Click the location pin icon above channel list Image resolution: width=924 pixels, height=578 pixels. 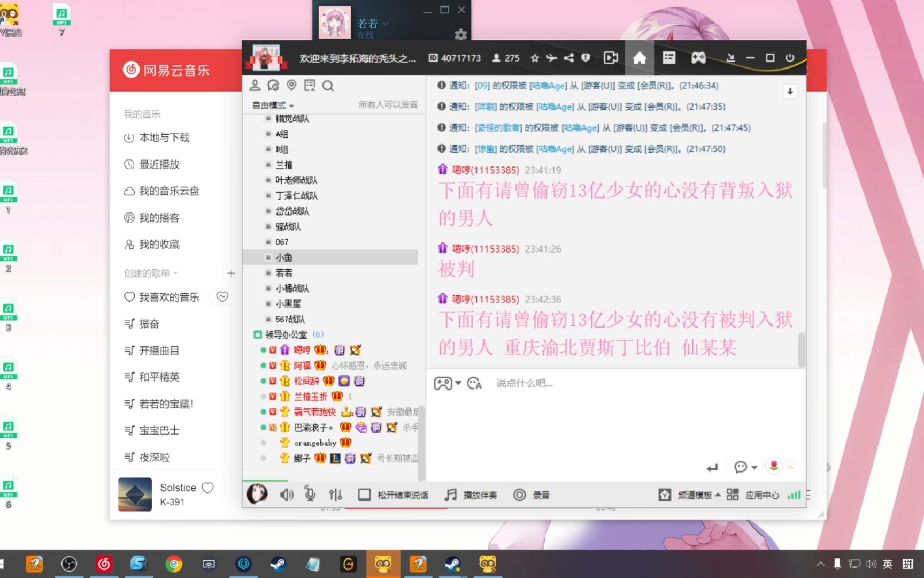coord(291,86)
